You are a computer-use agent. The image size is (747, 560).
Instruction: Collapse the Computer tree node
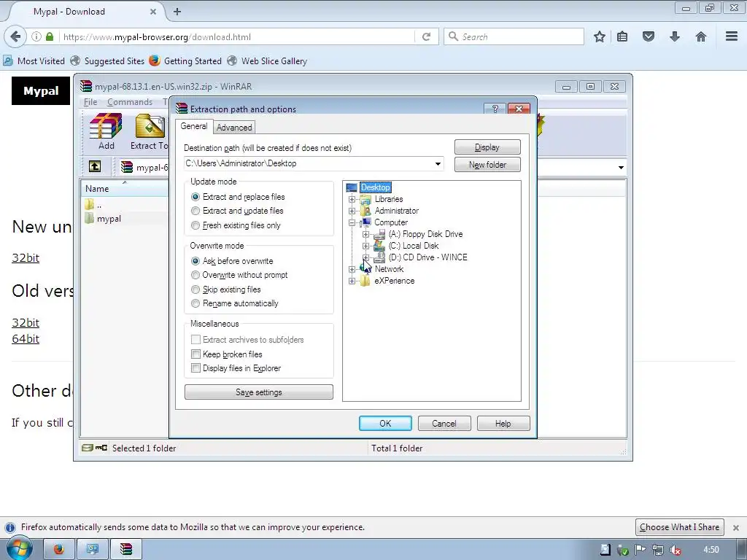pos(352,222)
